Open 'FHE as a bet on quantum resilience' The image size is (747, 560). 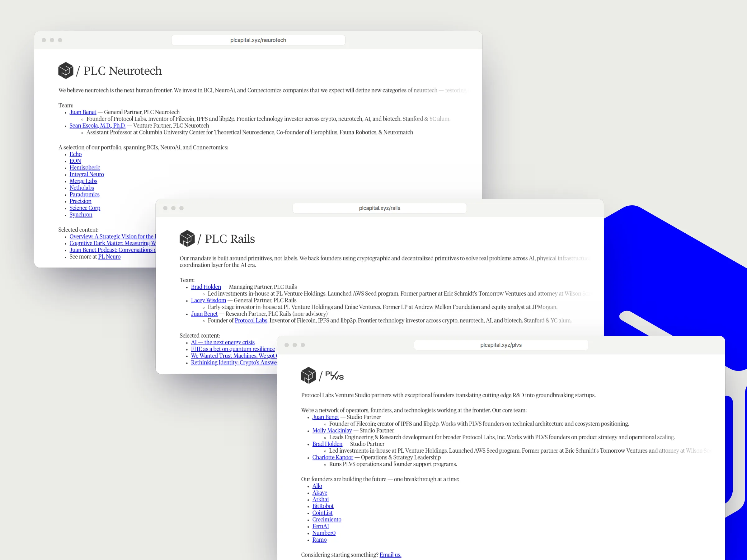click(x=233, y=349)
